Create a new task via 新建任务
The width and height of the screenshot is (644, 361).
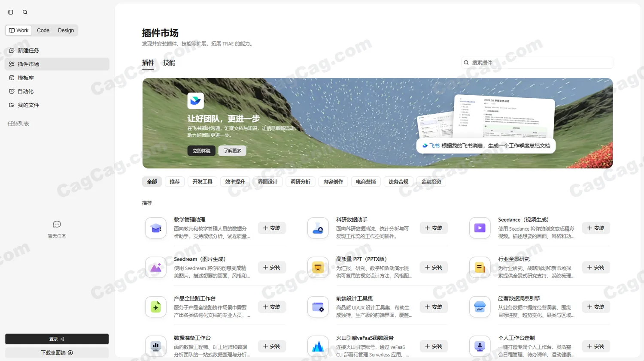[x=57, y=51]
